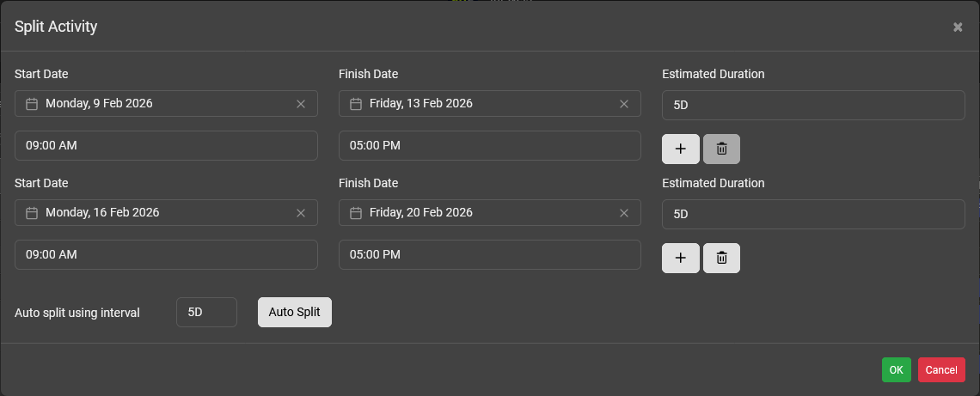Clear the Monday, 9 Feb 2026 start date

click(x=301, y=104)
